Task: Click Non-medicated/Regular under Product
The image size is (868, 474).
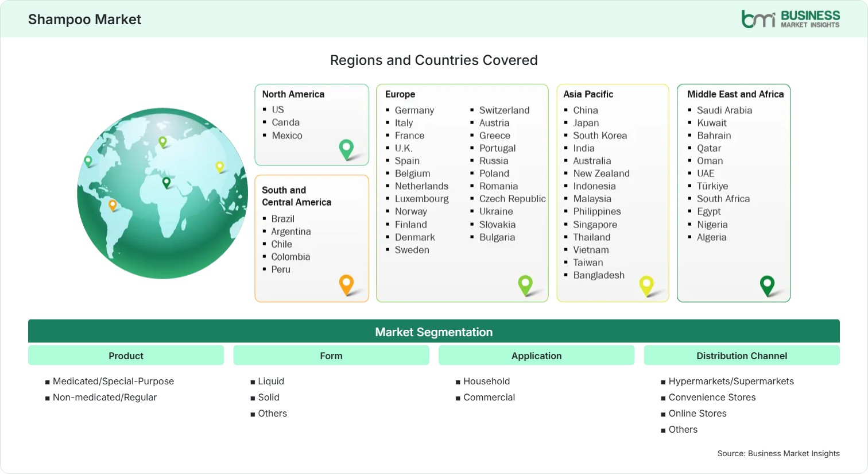Action: pyautogui.click(x=104, y=397)
